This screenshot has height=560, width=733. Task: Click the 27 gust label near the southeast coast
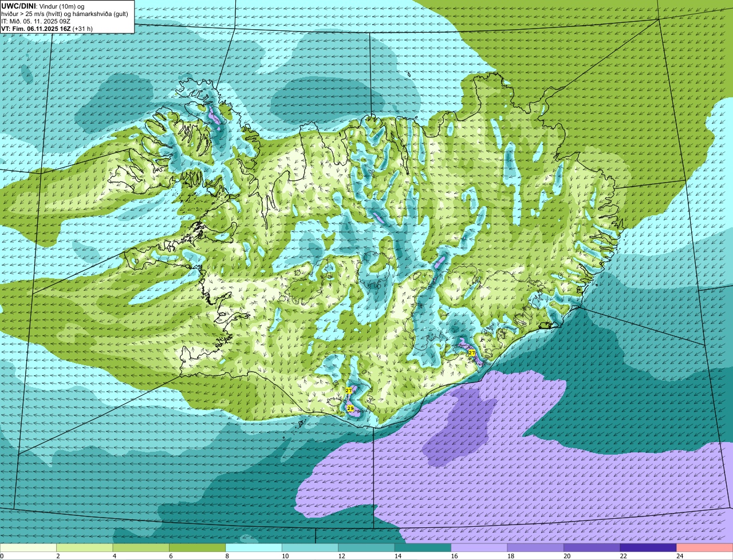click(x=471, y=353)
